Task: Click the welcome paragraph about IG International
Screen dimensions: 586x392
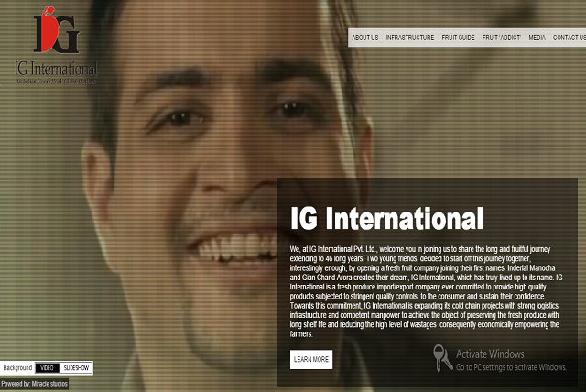Action: pos(426,291)
